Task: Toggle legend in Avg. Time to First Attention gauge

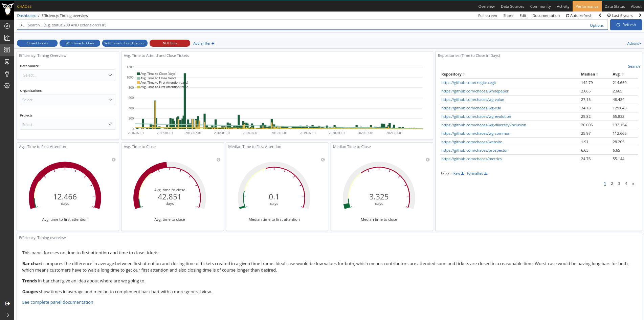Action: [114, 160]
